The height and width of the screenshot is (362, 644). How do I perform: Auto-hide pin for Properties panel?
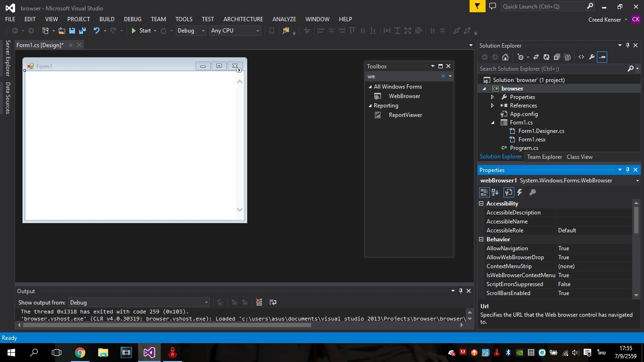click(x=627, y=170)
